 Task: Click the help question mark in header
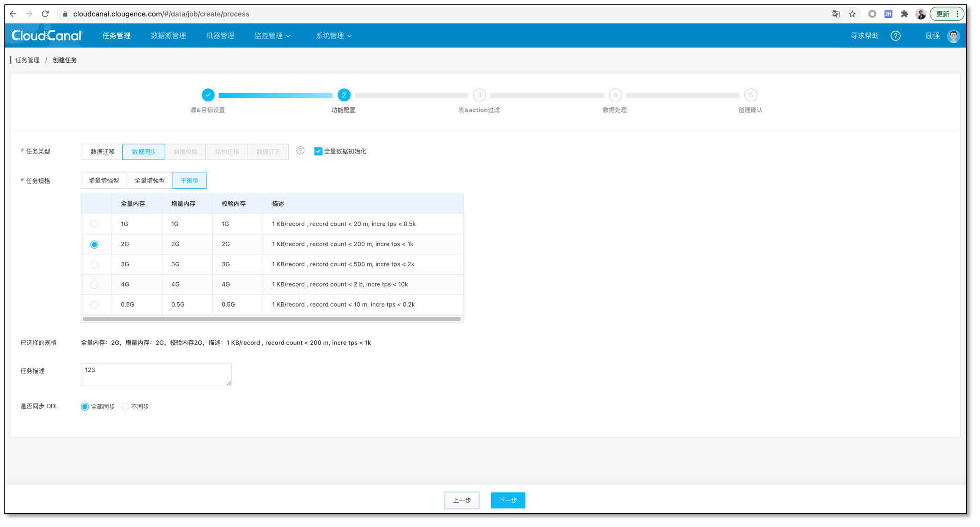coord(895,36)
